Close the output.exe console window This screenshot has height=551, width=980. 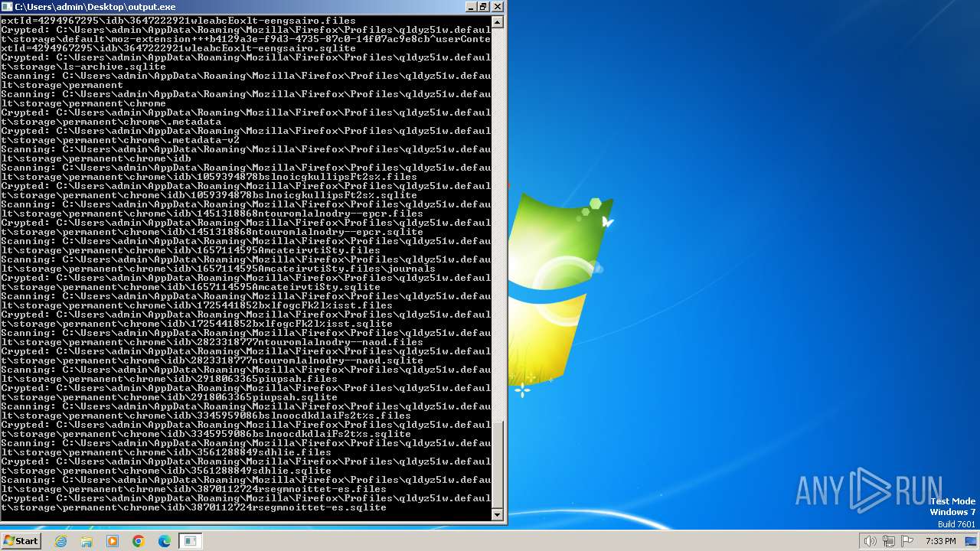[x=497, y=7]
